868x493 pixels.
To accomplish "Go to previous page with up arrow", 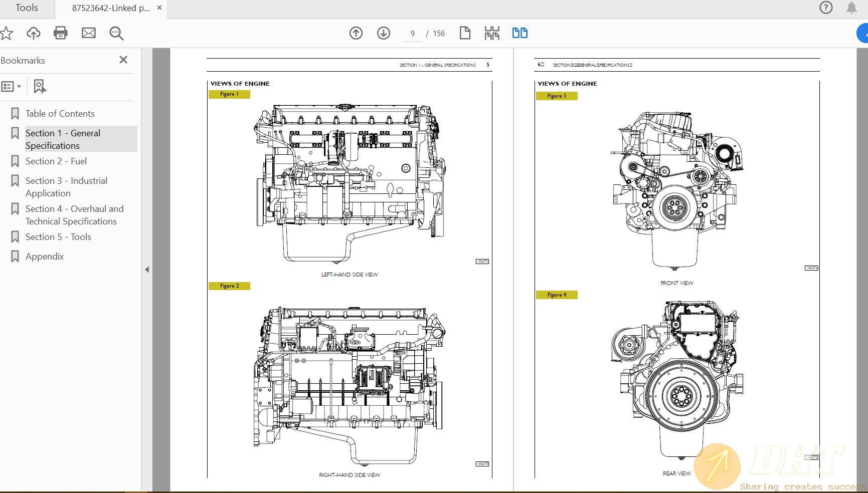I will [x=356, y=33].
